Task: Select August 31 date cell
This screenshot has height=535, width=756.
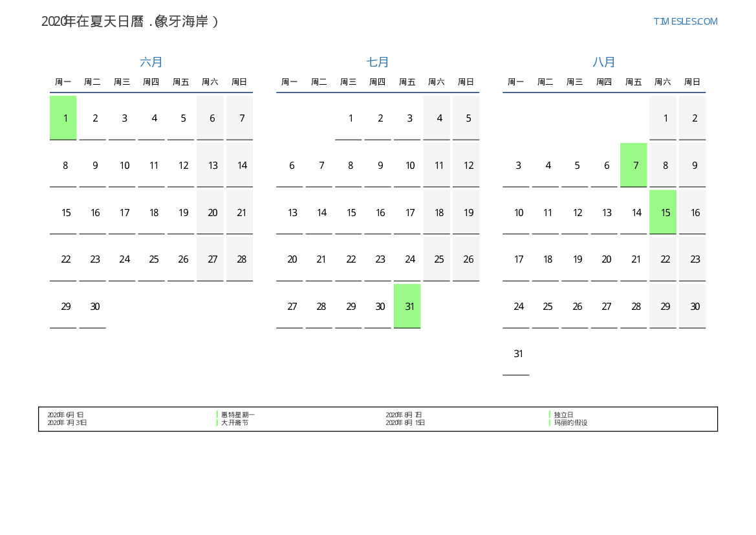Action: point(516,353)
